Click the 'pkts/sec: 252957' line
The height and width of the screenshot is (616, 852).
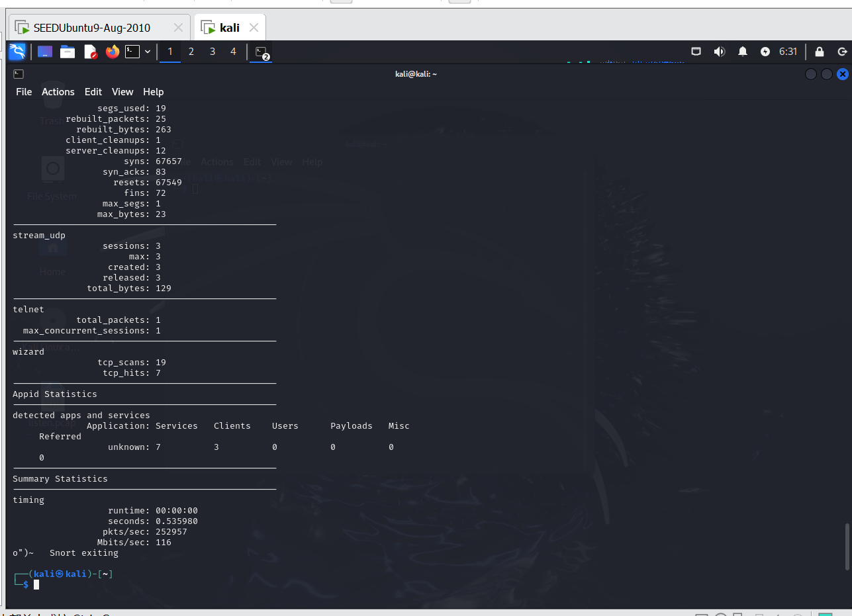click(145, 532)
